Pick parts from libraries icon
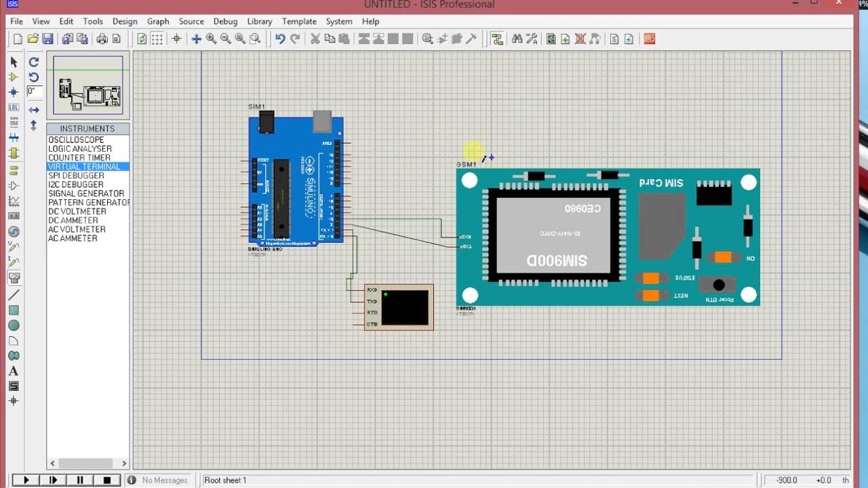 tap(427, 39)
